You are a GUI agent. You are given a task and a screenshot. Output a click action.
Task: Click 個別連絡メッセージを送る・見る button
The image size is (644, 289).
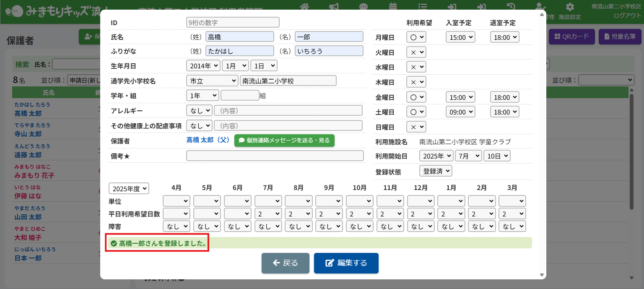(x=284, y=141)
